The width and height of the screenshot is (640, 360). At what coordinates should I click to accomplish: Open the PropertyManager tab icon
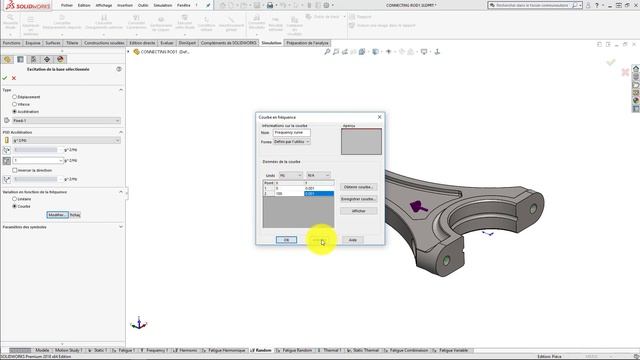(20, 60)
